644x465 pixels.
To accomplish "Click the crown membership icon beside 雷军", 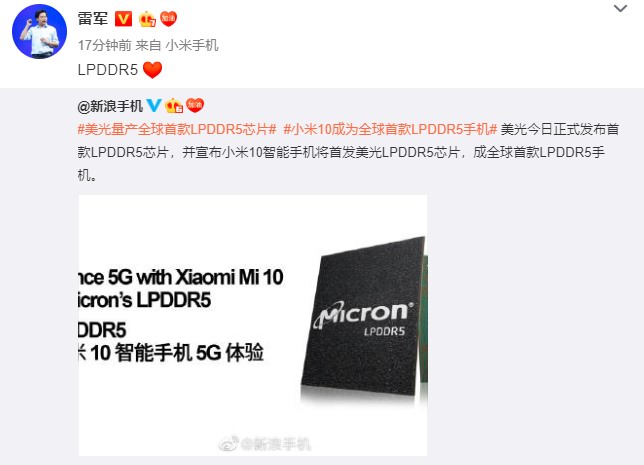I will (x=147, y=19).
